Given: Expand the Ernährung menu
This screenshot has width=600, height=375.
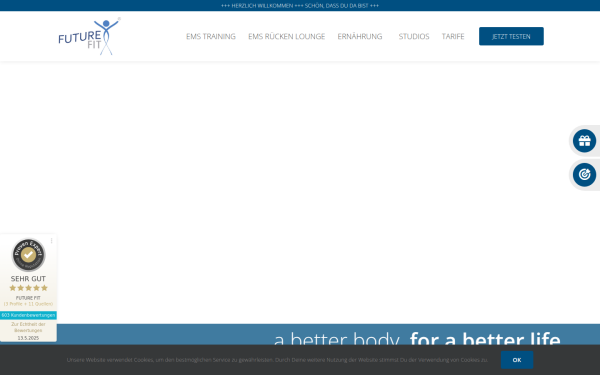Looking at the screenshot, I should 360,36.
